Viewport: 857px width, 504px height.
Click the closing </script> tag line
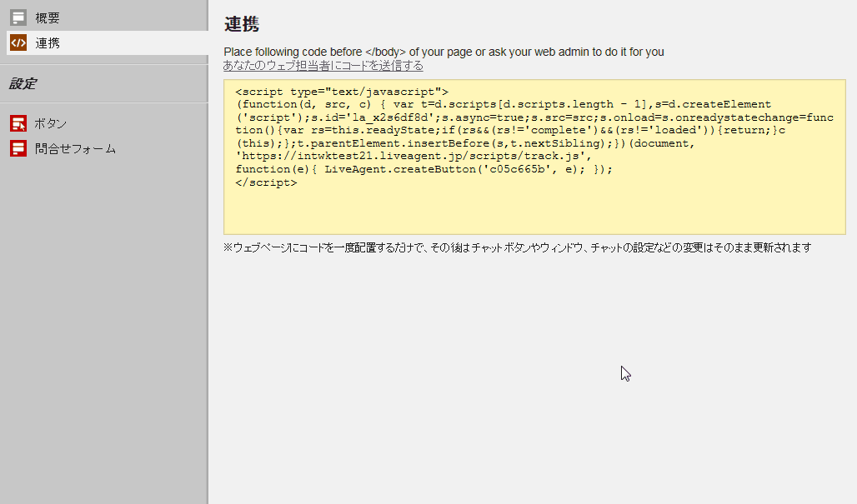[266, 182]
